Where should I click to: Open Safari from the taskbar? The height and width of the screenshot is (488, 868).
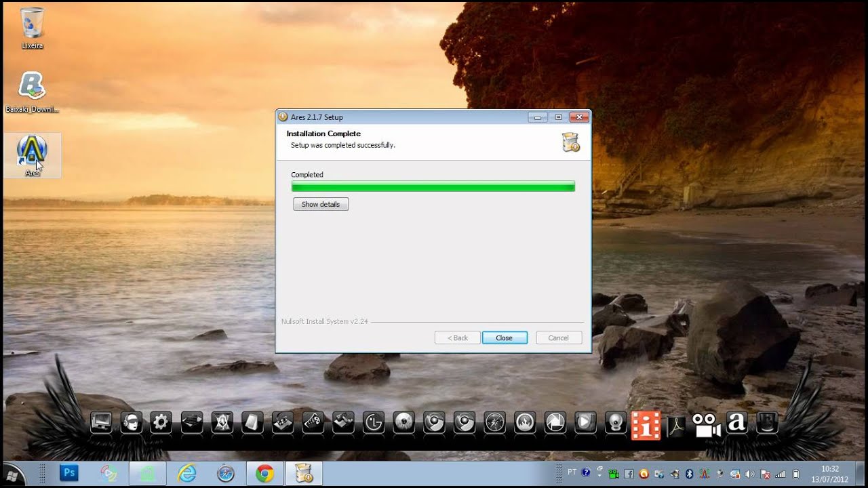(226, 473)
